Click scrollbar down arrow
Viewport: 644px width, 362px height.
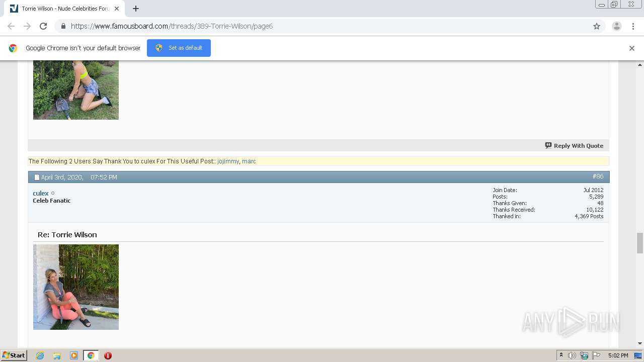[640, 343]
